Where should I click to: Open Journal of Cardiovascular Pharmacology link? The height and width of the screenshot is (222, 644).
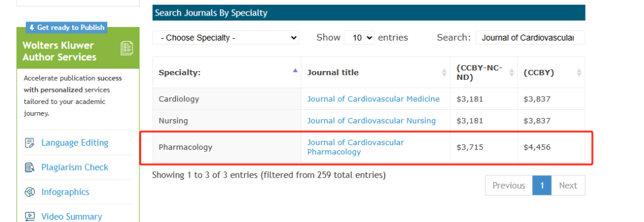pyautogui.click(x=355, y=147)
